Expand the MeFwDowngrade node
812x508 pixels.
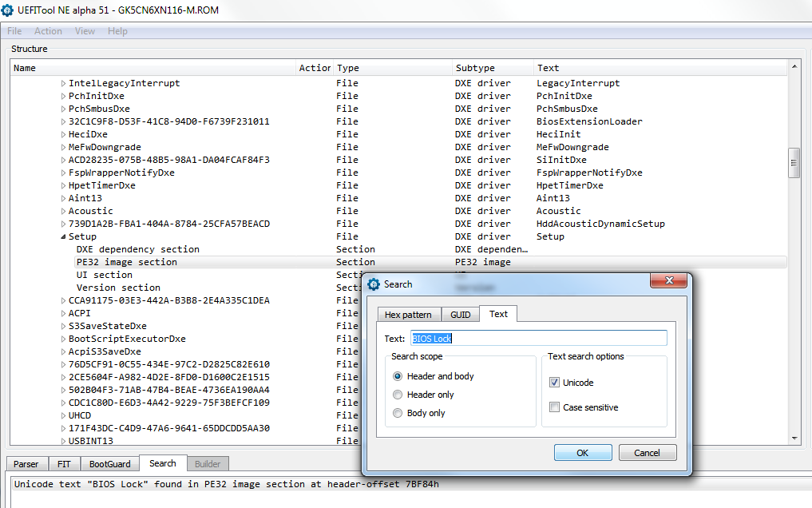(63, 147)
